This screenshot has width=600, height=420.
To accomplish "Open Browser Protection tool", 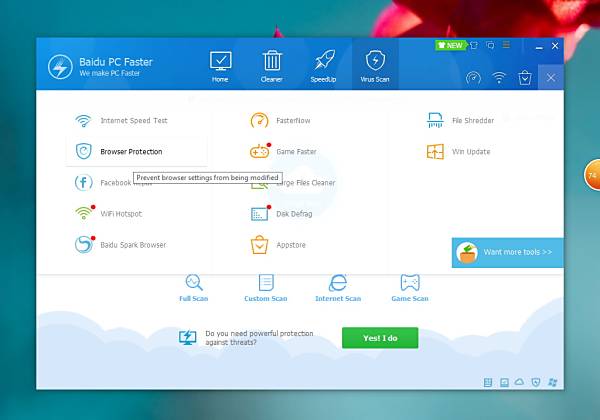I will tap(137, 151).
